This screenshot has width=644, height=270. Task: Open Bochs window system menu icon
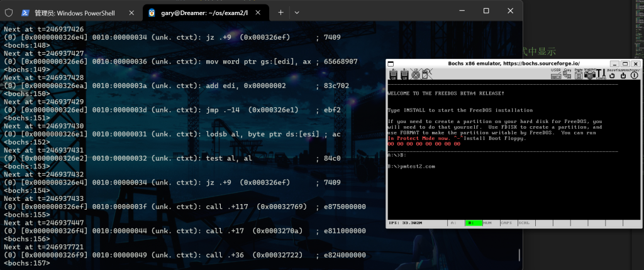391,64
